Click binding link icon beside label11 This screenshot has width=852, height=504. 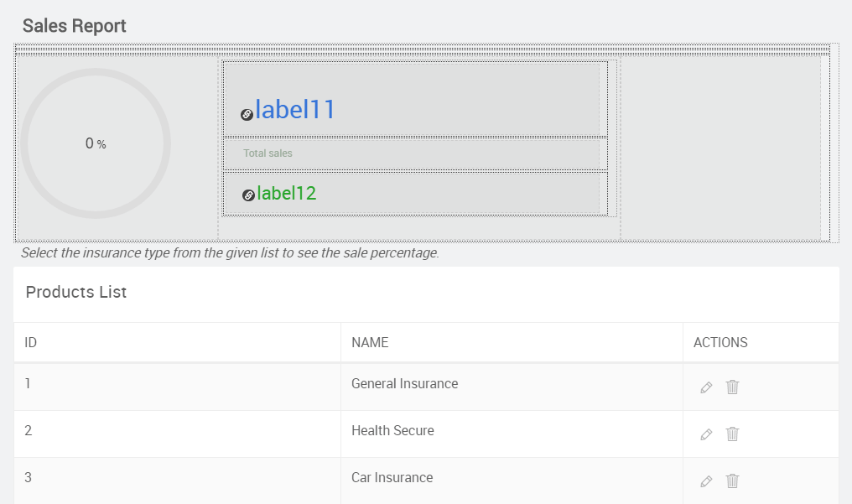tap(247, 115)
